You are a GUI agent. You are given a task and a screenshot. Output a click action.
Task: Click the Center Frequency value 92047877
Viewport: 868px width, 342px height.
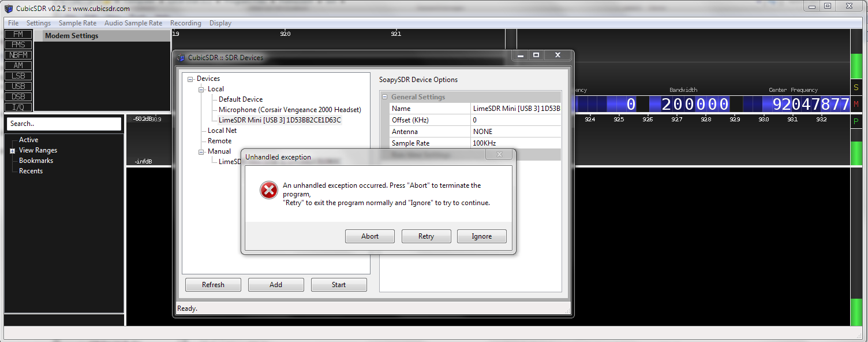[811, 105]
